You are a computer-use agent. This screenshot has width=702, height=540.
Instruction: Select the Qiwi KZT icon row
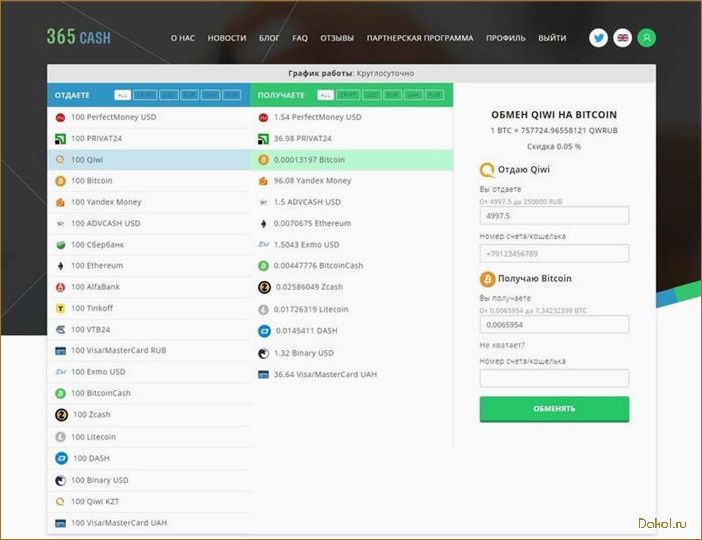tap(60, 501)
